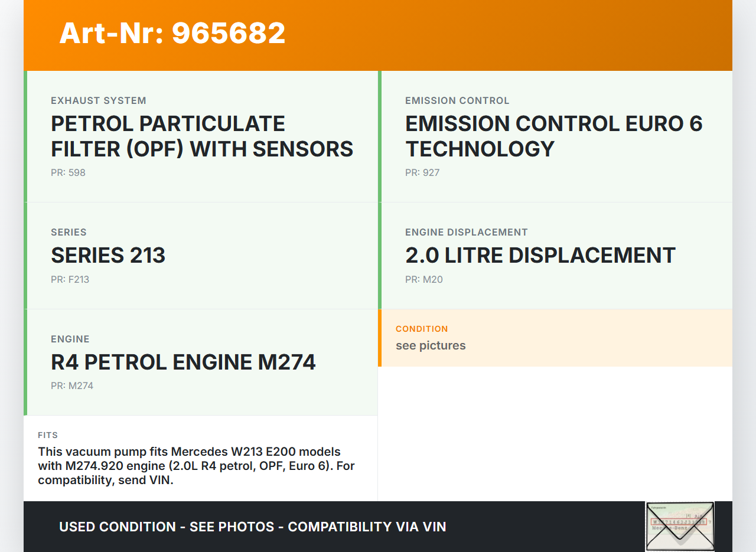This screenshot has width=756, height=552.
Task: Click the orange Condition label
Action: click(x=422, y=329)
